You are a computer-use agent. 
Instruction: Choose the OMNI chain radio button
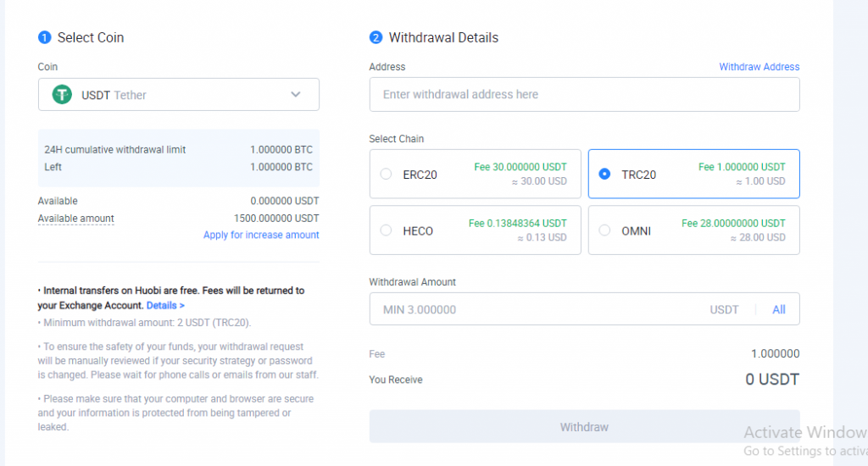click(604, 230)
